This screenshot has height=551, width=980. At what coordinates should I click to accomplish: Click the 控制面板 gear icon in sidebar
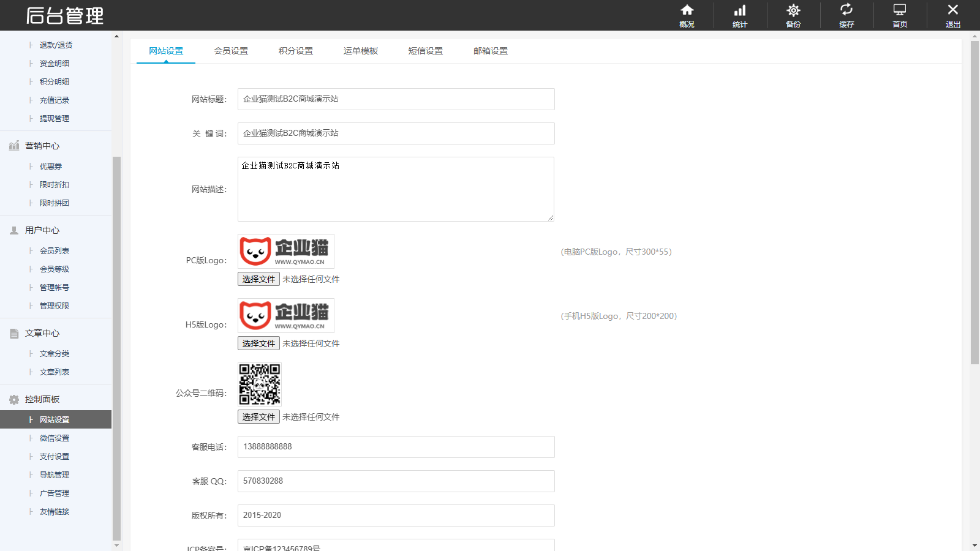pos(14,400)
